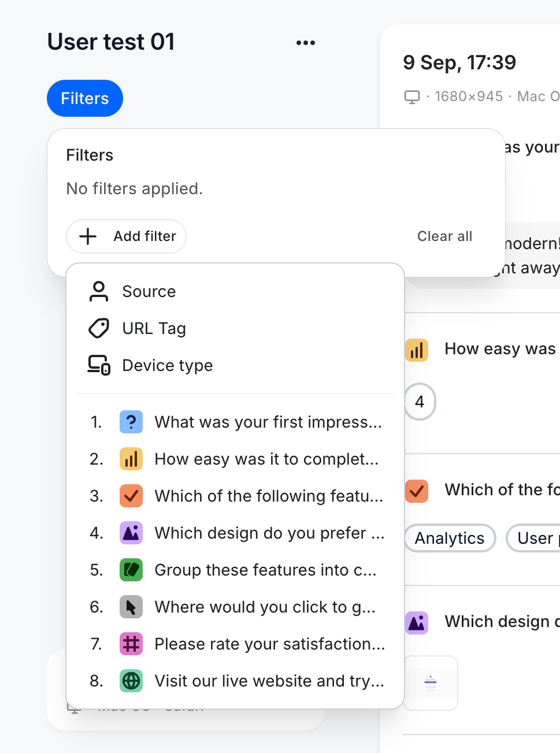Click the blue Filters button

tap(85, 98)
